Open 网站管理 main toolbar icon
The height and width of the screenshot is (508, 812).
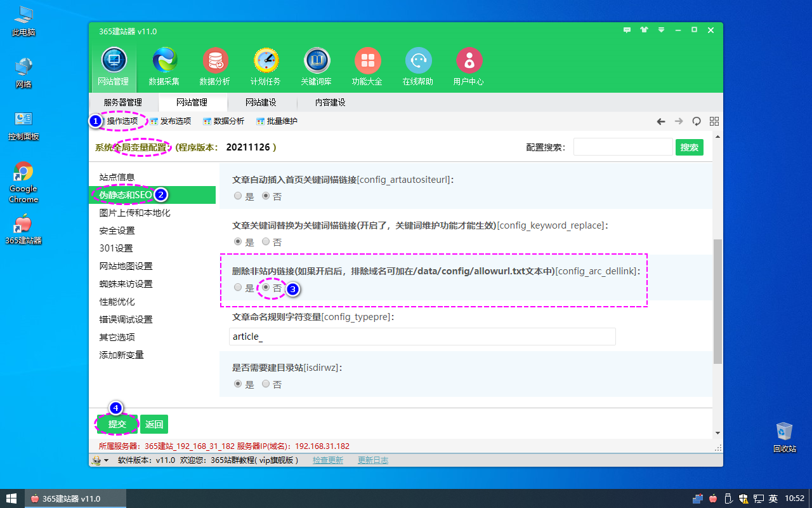114,67
